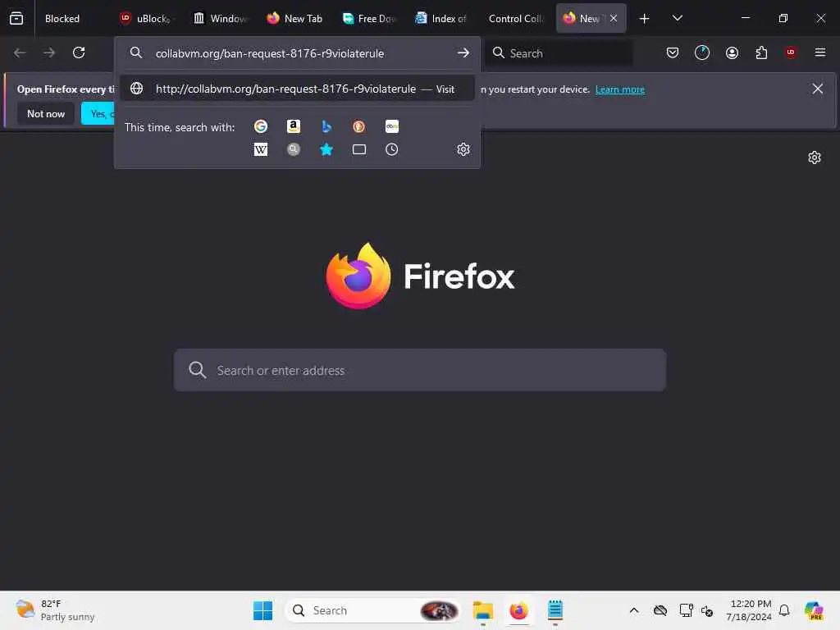Go forward one page
Screen dimensions: 840x630
49,52
